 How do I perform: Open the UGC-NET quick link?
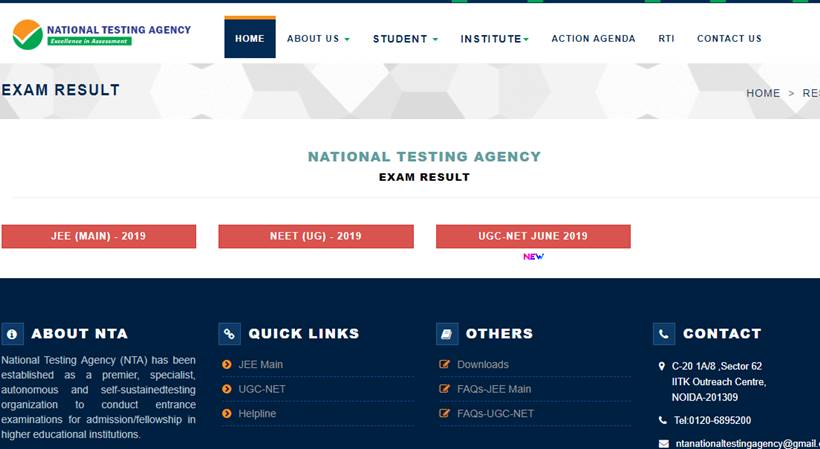click(x=262, y=389)
